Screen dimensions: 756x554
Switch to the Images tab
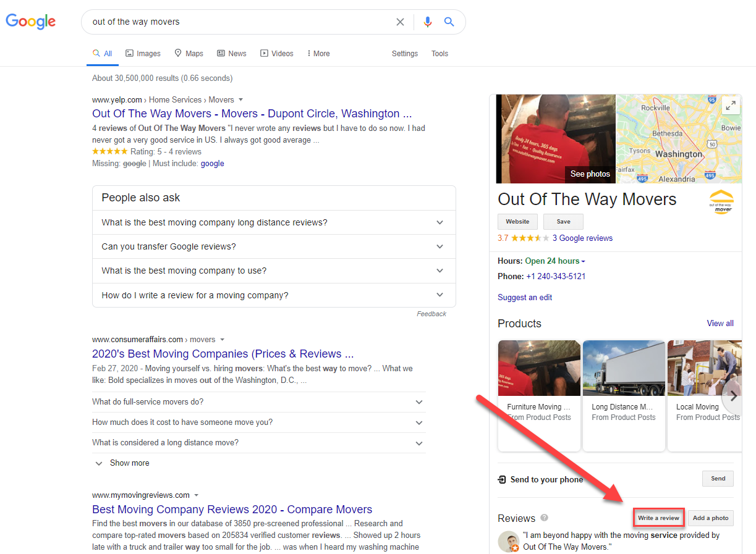(x=143, y=54)
